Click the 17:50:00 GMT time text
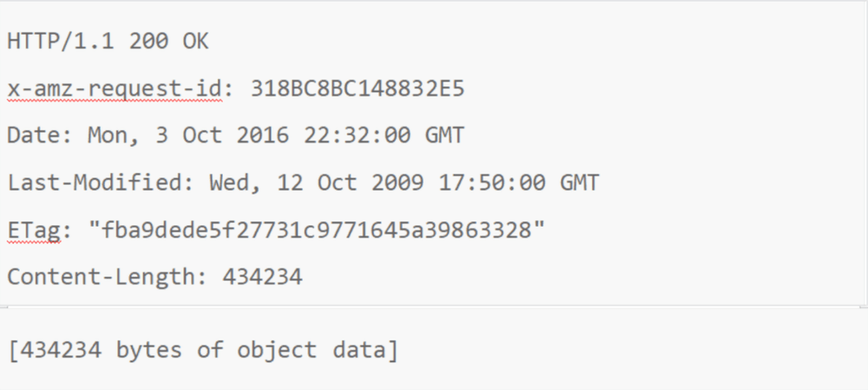 (519, 182)
